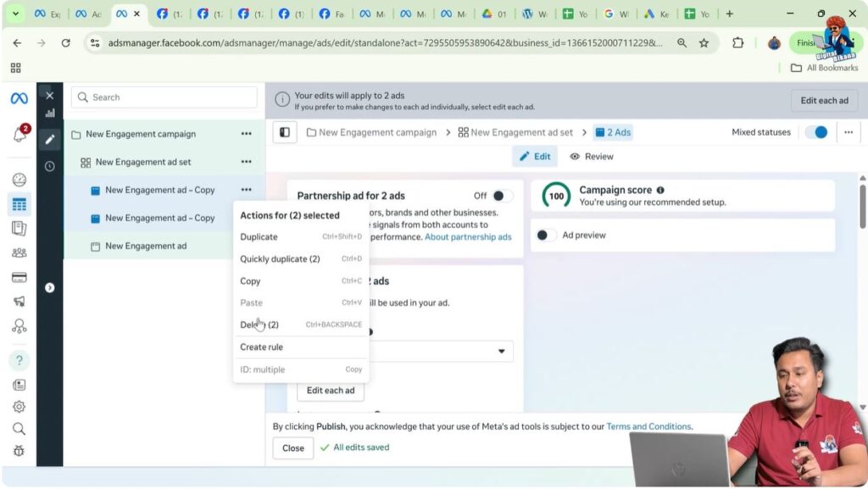This screenshot has height=489, width=868.
Task: Click the Campaign score info icon
Action: [660, 190]
